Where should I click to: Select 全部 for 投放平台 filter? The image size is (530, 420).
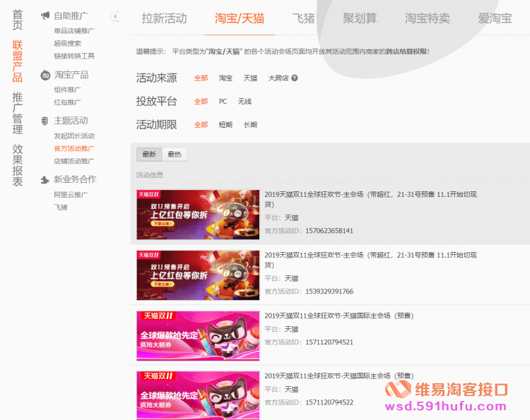pos(201,101)
